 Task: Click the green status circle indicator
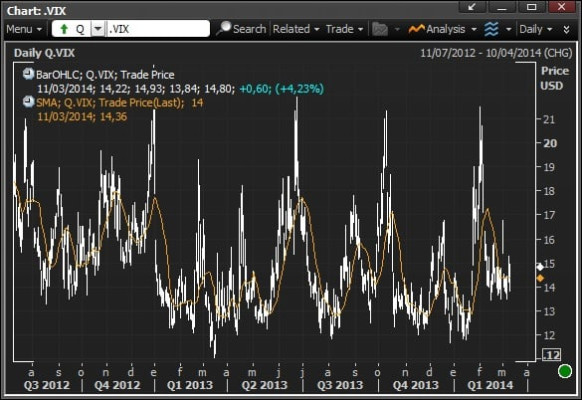point(565,371)
